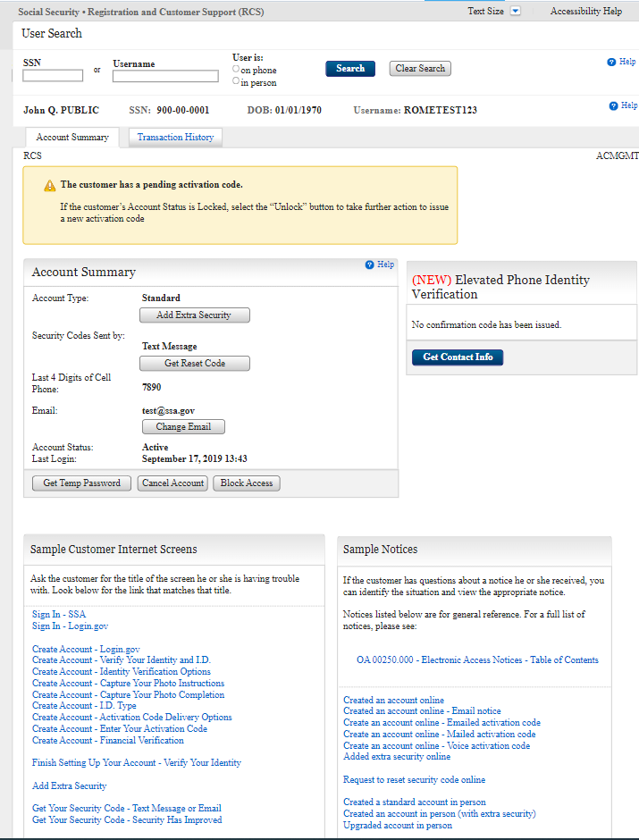
Task: Click the Add Extra Security button
Action: pyautogui.click(x=194, y=315)
